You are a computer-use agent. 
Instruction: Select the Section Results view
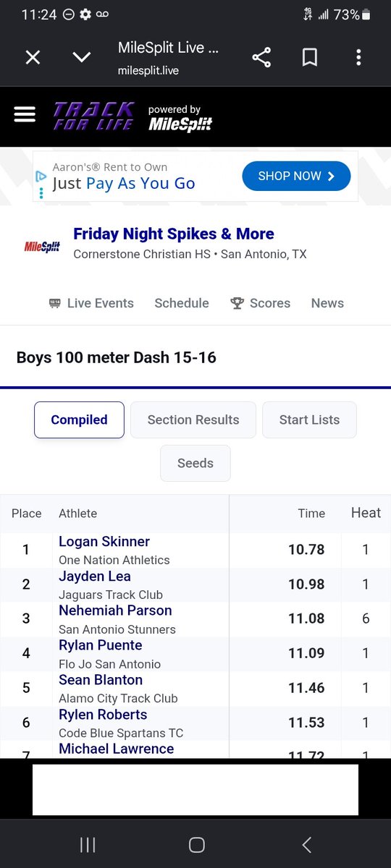point(193,420)
